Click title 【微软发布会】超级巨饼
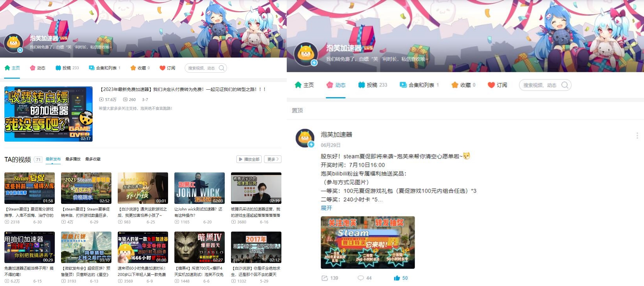 pos(86,272)
